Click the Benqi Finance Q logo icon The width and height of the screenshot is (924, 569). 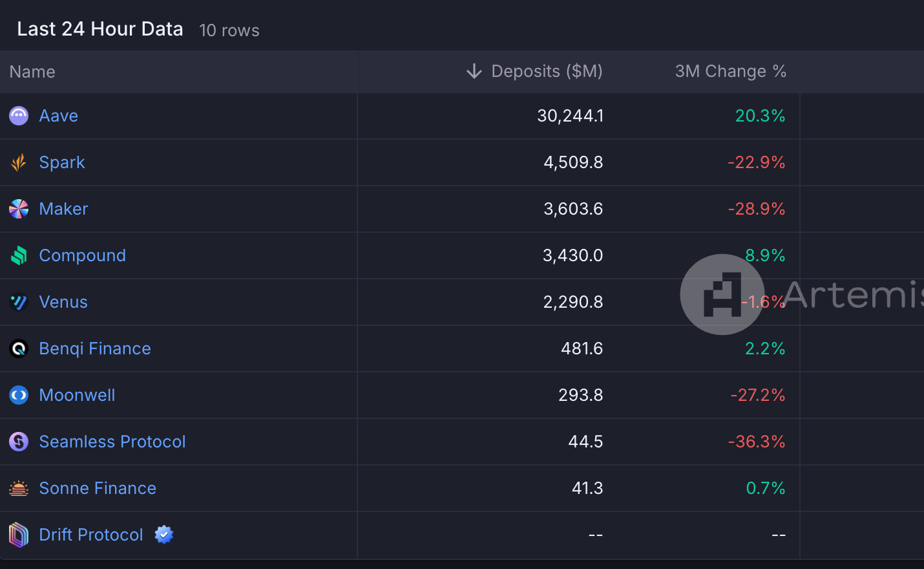tap(19, 349)
